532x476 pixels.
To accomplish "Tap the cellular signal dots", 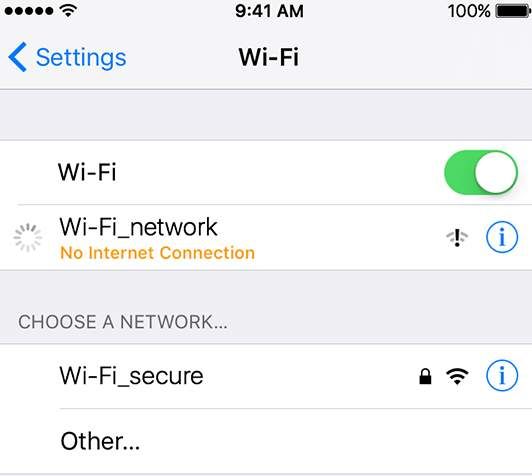I will pos(29,11).
